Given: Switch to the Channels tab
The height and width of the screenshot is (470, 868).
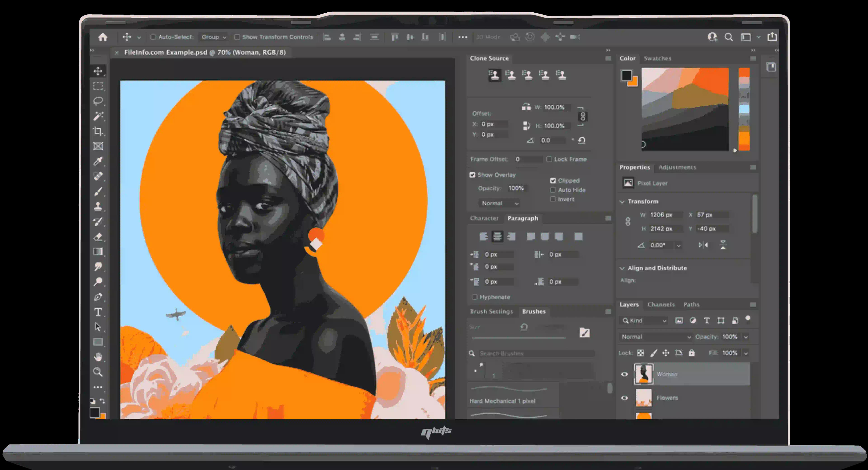Looking at the screenshot, I should (661, 305).
